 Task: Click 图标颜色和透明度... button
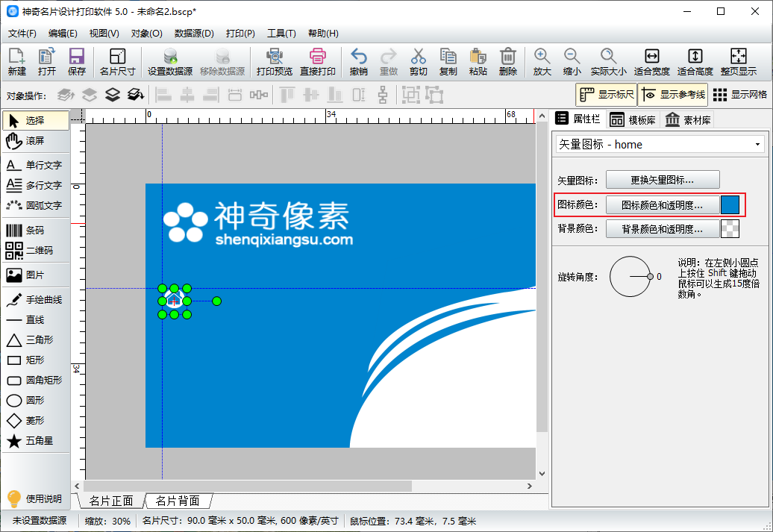(x=663, y=205)
